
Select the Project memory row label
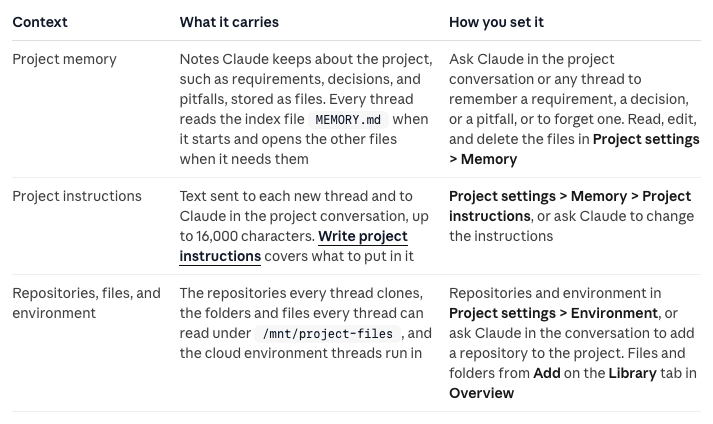tap(65, 59)
